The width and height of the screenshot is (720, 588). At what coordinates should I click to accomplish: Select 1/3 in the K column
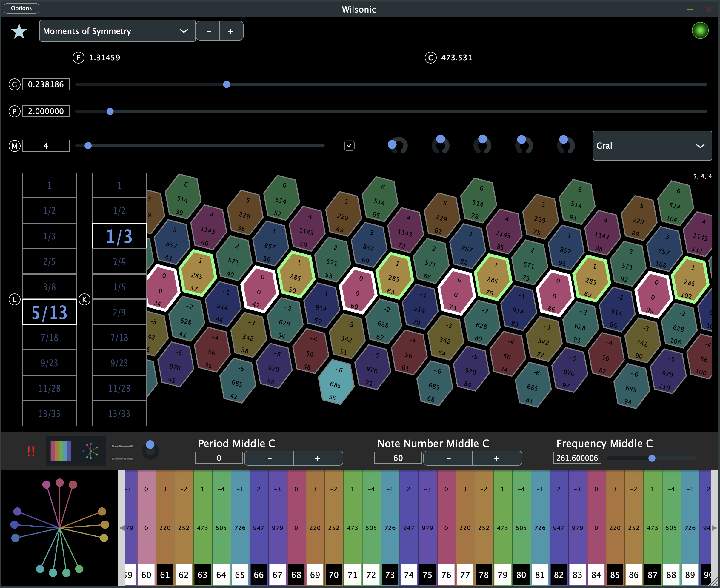[119, 236]
